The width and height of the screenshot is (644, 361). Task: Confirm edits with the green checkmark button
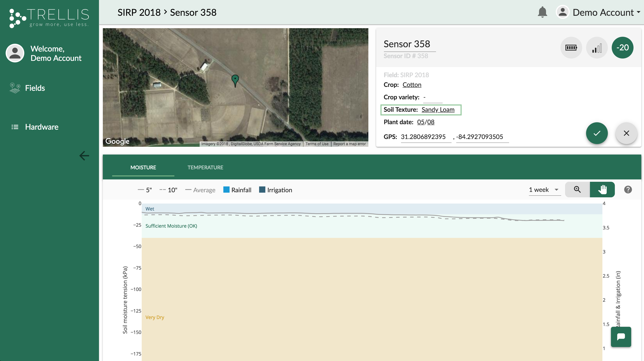click(x=597, y=133)
